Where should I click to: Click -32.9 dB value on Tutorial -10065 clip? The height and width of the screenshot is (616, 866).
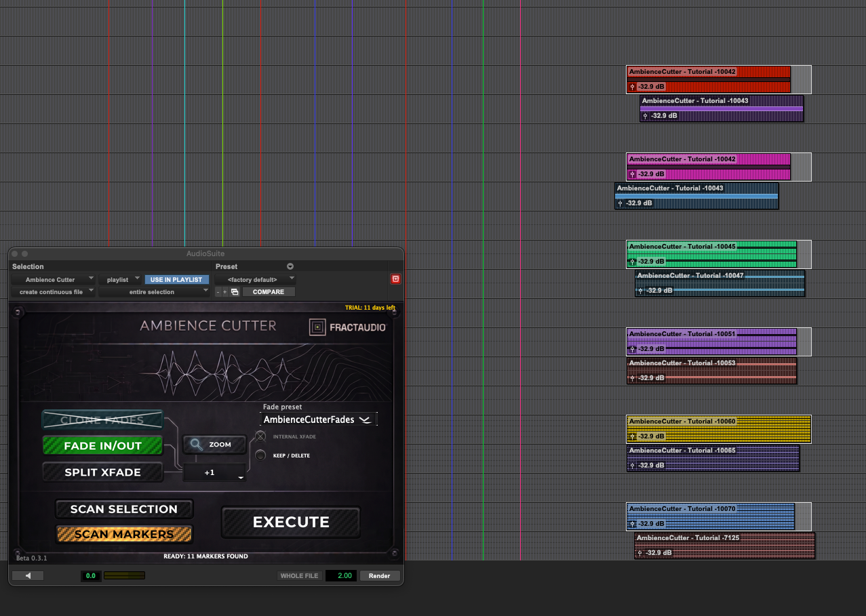(x=651, y=466)
